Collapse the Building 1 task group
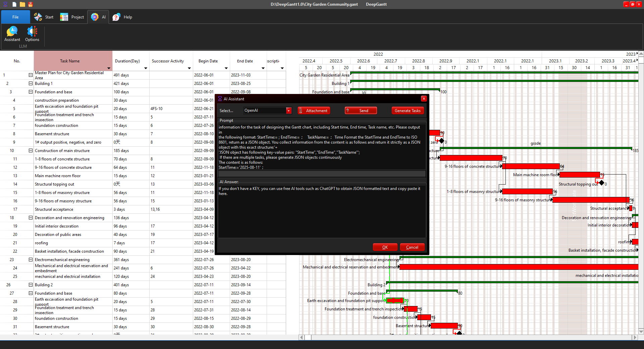644x349 pixels. [x=31, y=84]
